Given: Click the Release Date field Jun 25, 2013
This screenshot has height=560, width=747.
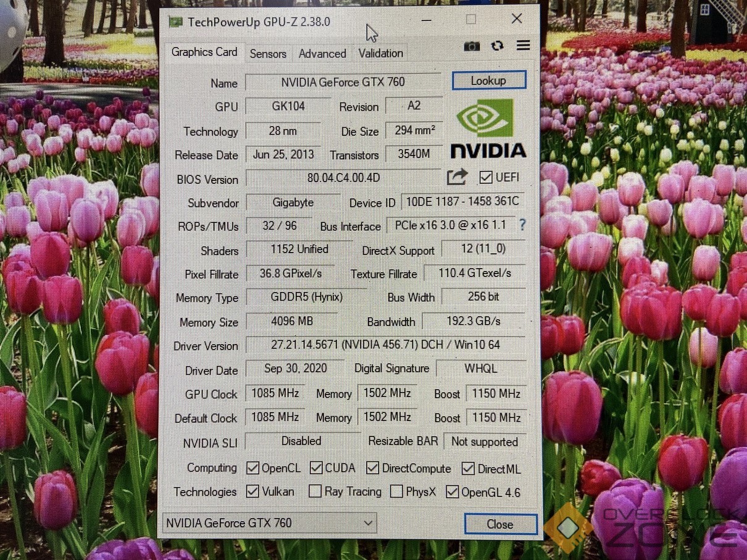Looking at the screenshot, I should coord(283,154).
